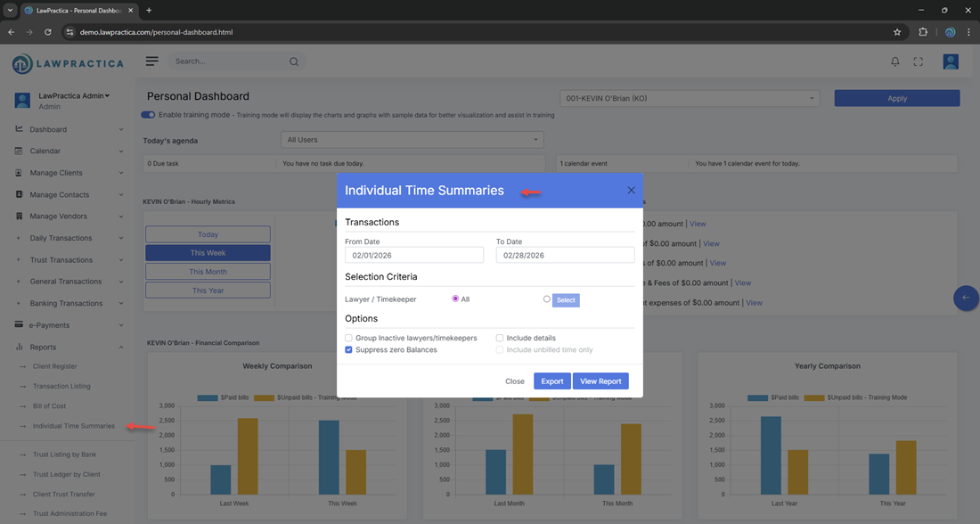Select the All lawyer/timekeeper radio button

coord(455,299)
